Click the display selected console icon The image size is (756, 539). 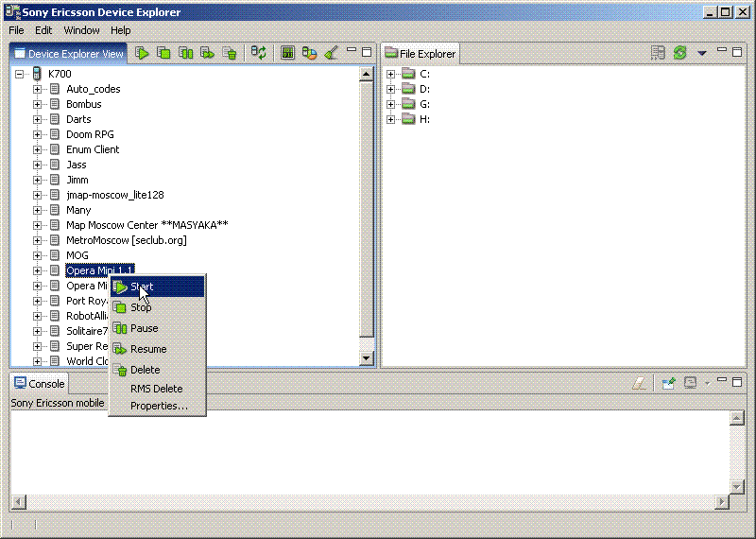691,383
